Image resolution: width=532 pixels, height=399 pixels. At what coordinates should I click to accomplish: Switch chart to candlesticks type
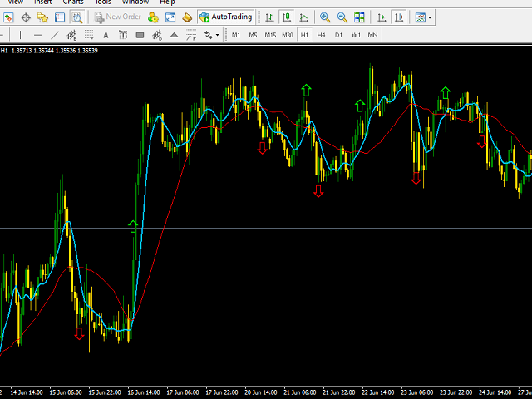[287, 17]
